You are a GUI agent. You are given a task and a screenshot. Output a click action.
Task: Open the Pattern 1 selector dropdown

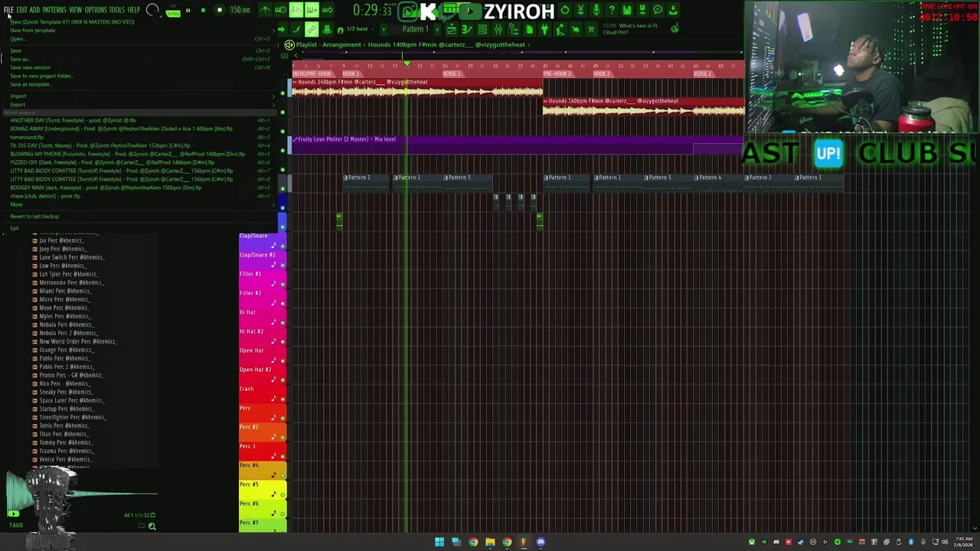pos(415,29)
